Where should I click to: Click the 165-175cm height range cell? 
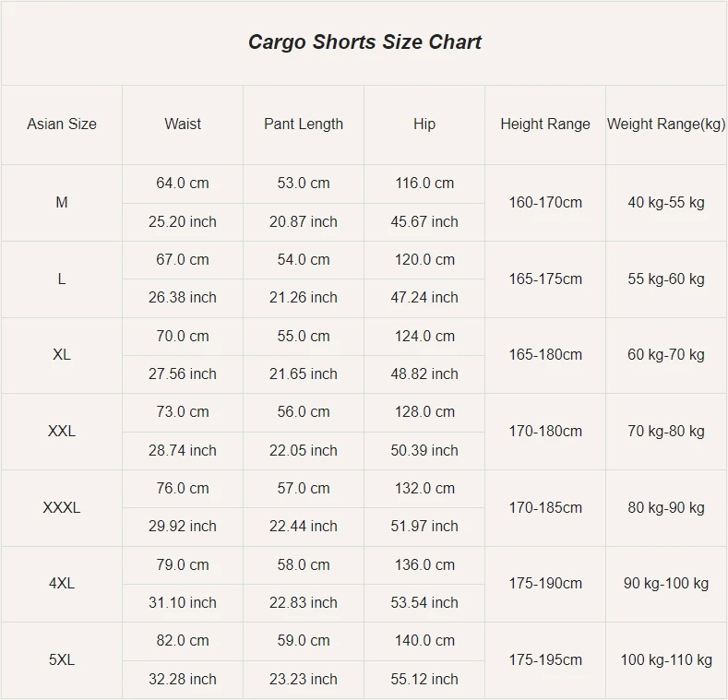coord(545,279)
